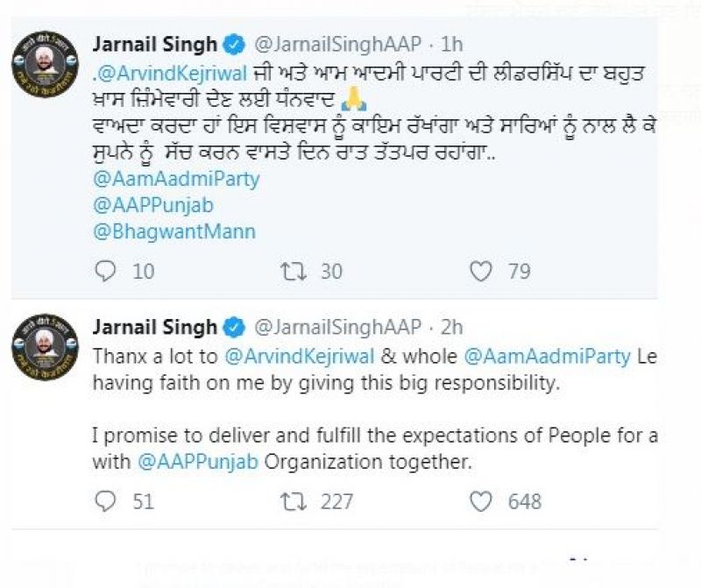Like the English tweet with 648 likes

[481, 500]
